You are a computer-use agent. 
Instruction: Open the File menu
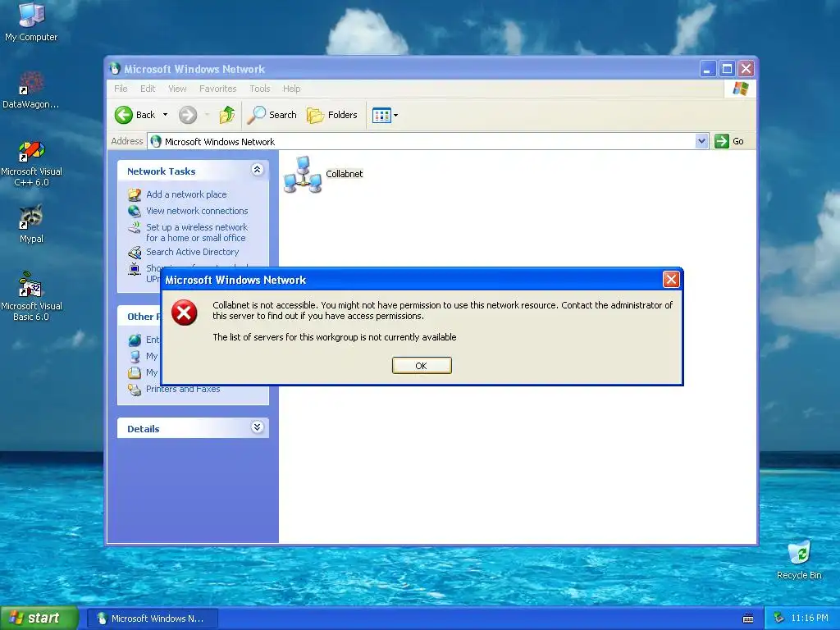click(121, 89)
